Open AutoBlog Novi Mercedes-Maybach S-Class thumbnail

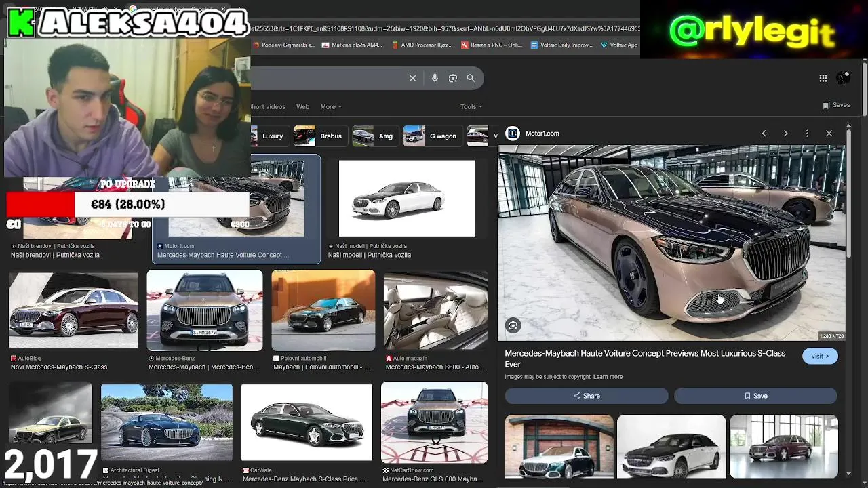[73, 310]
